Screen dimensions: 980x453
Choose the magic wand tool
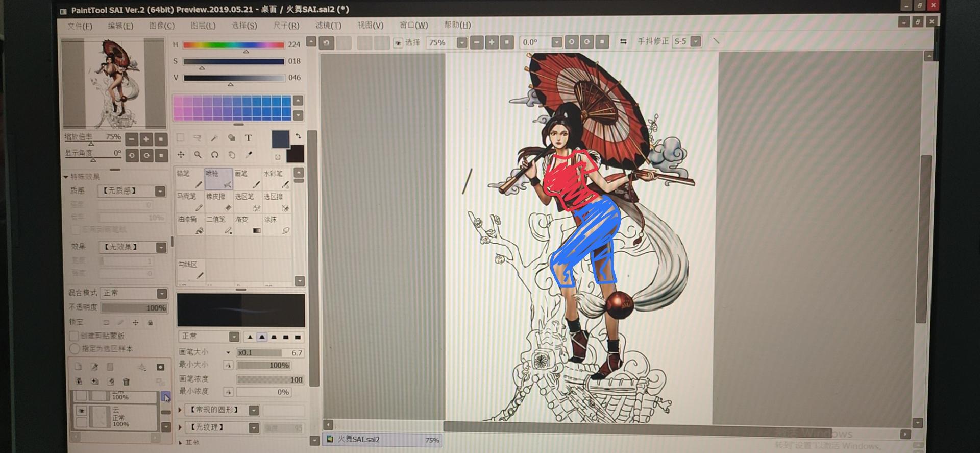point(214,137)
